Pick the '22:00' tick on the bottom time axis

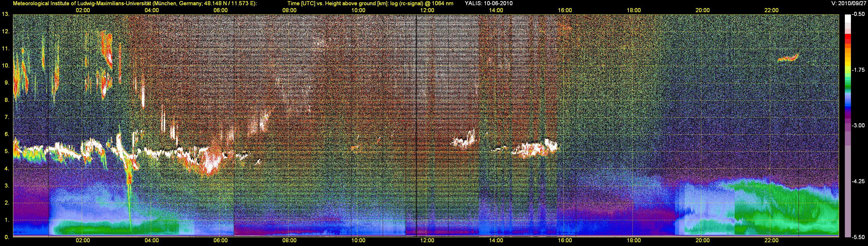click(771, 241)
